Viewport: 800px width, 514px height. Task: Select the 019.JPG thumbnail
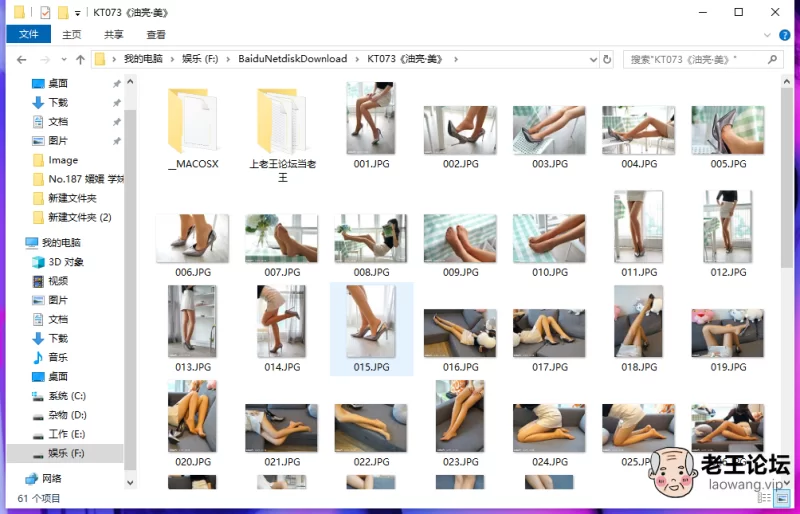point(728,333)
